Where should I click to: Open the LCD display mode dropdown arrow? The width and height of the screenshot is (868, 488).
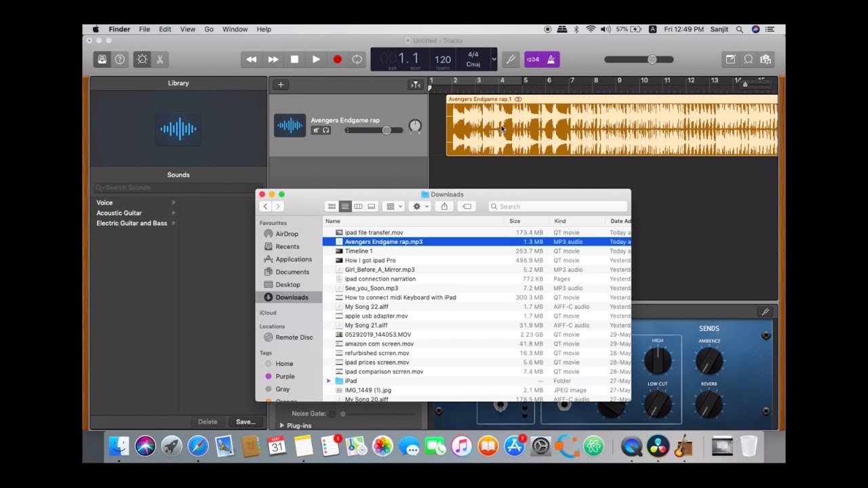[x=494, y=60]
